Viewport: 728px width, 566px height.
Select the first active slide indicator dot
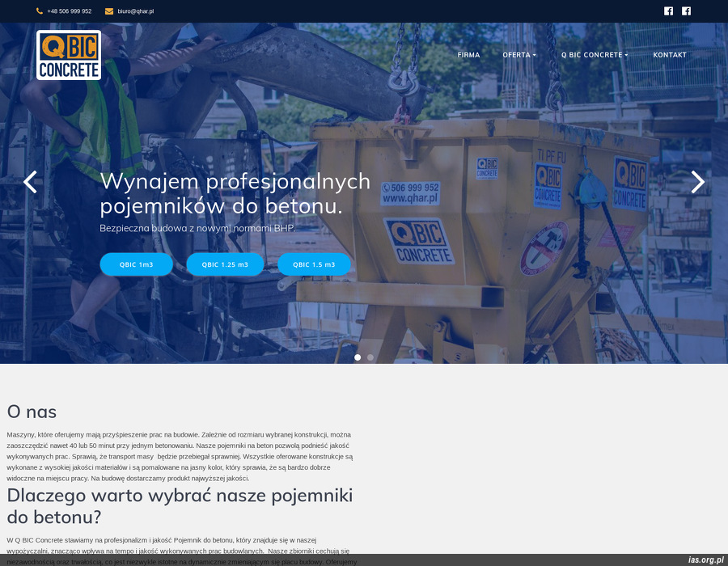click(358, 357)
